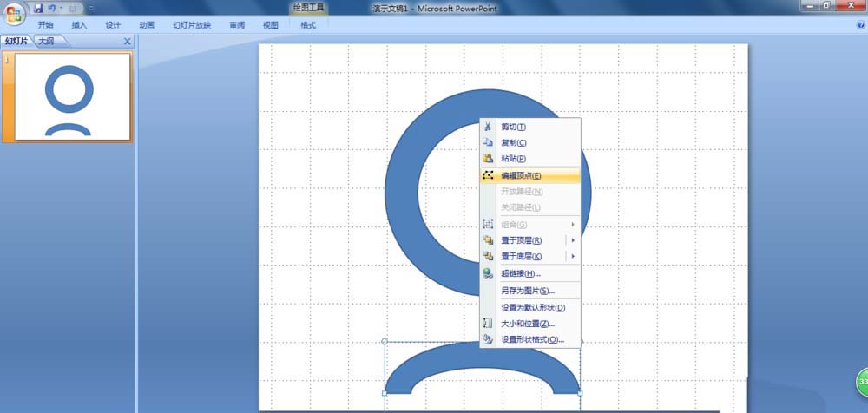Click 置于底层(K) menu entry
The height and width of the screenshot is (413, 868).
coord(523,256)
